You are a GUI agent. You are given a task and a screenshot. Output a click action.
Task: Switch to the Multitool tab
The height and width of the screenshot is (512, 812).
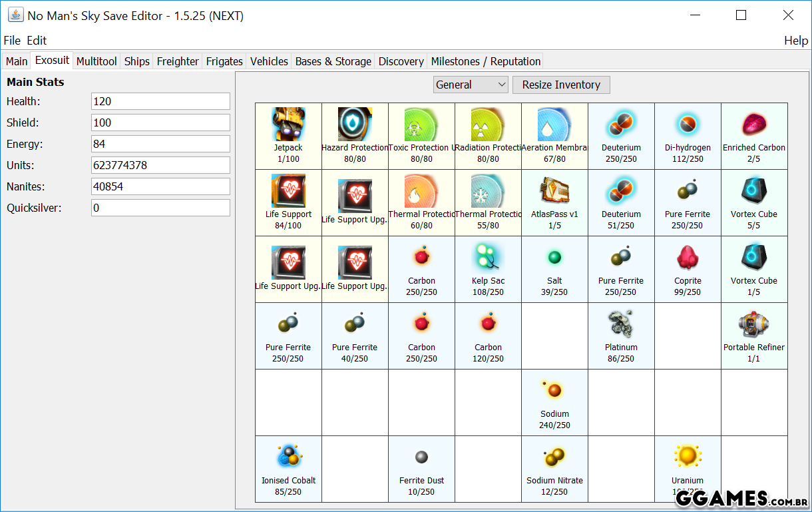pos(97,61)
